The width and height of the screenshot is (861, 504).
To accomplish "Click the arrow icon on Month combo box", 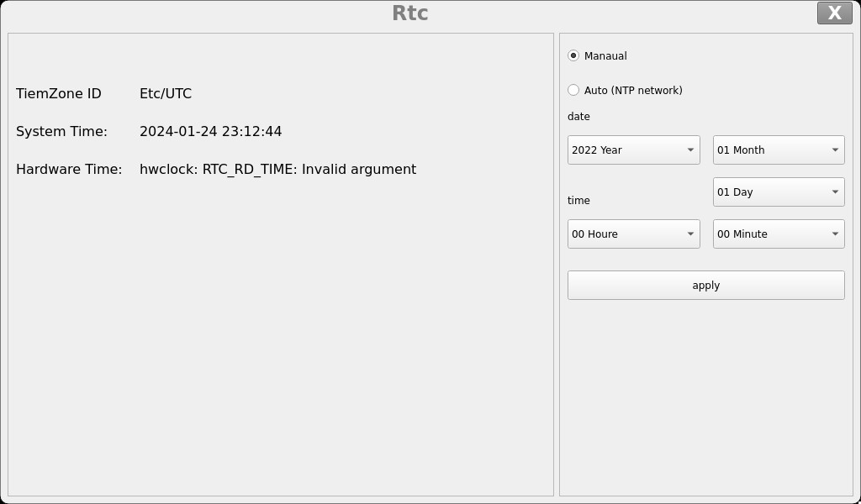I will [835, 150].
